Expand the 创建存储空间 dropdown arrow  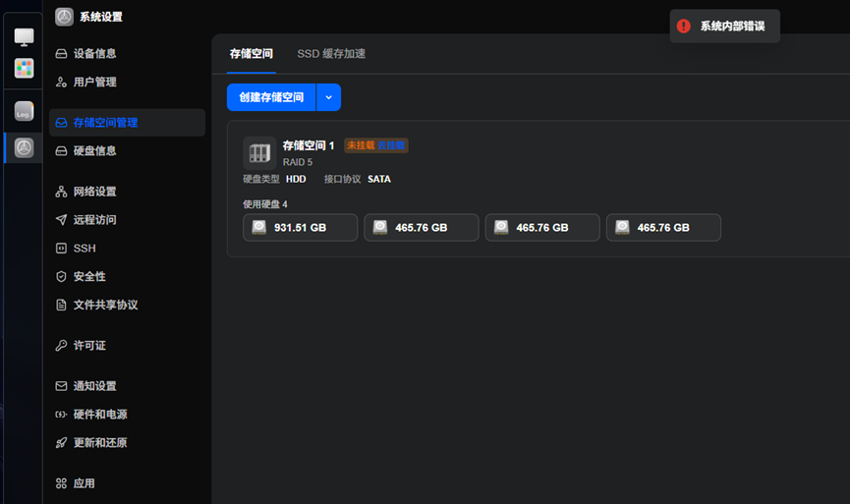328,97
